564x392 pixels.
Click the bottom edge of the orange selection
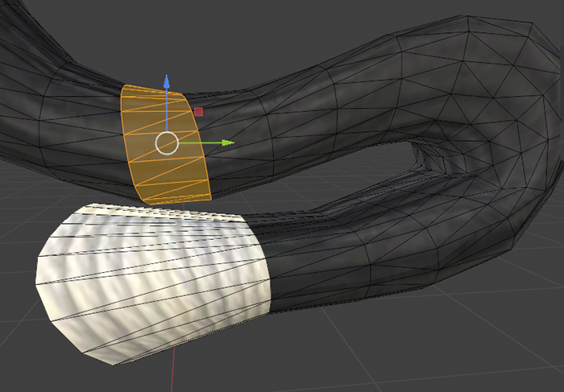click(173, 200)
